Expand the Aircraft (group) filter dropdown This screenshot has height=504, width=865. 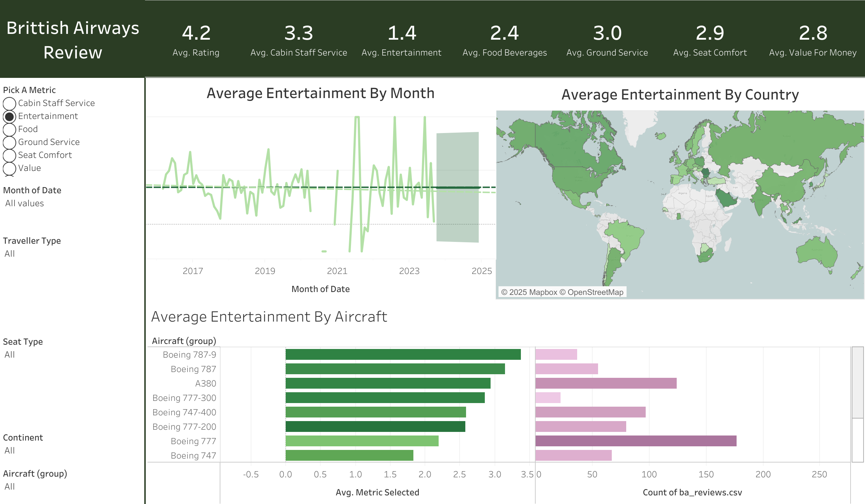[x=10, y=487]
